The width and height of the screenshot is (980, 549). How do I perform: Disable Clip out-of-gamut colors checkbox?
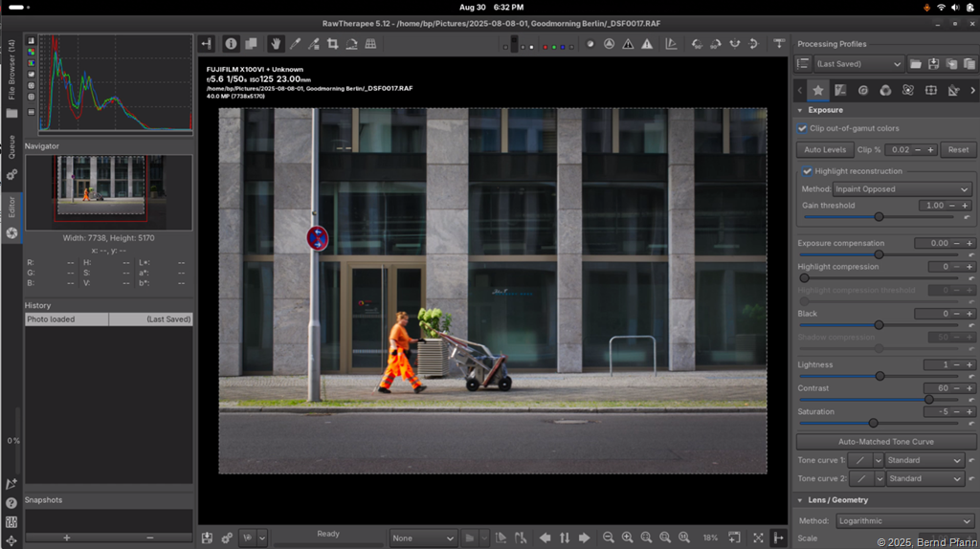[x=803, y=128]
